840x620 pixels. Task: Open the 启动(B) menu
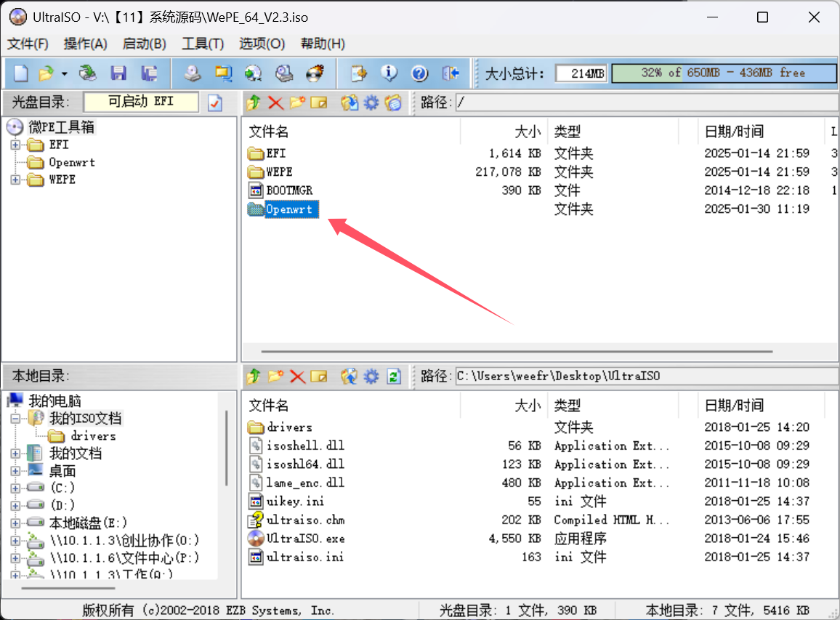[x=144, y=44]
